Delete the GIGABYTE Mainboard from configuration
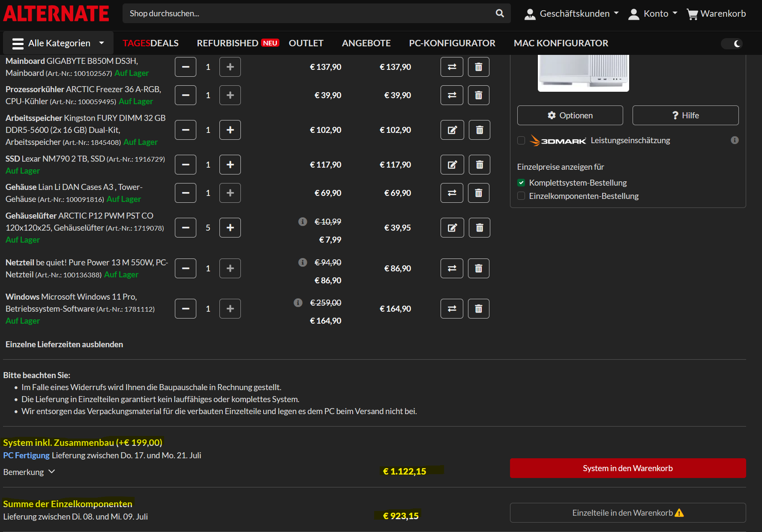Viewport: 762px width, 532px height. [x=479, y=67]
